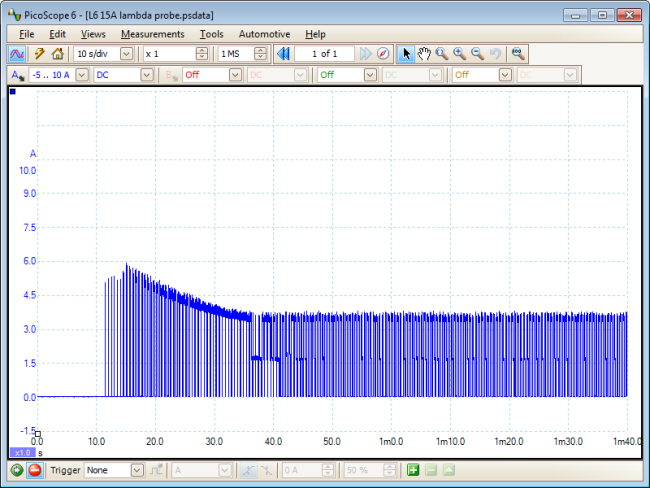Add measurement with green plus button
Screen dimensions: 650x488
coord(413,470)
